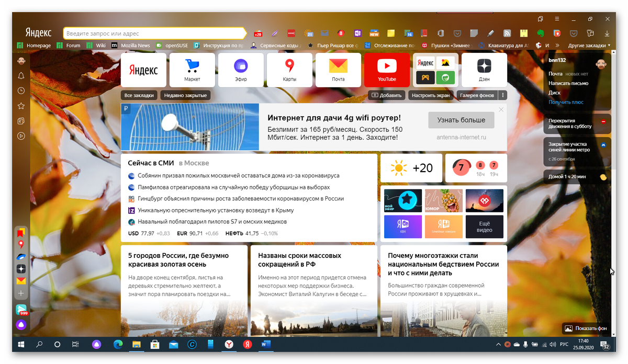Open the Яндекс tile
The width and height of the screenshot is (628, 364).
pyautogui.click(x=143, y=70)
